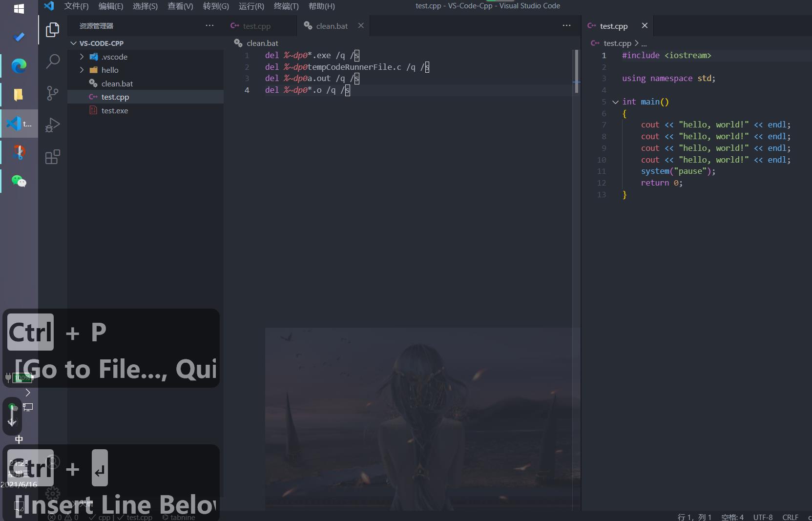Open the 转到(G) menu

pos(216,6)
